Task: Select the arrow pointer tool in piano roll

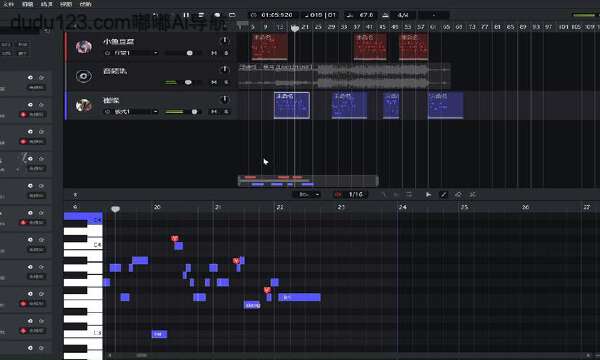Action: click(428, 195)
